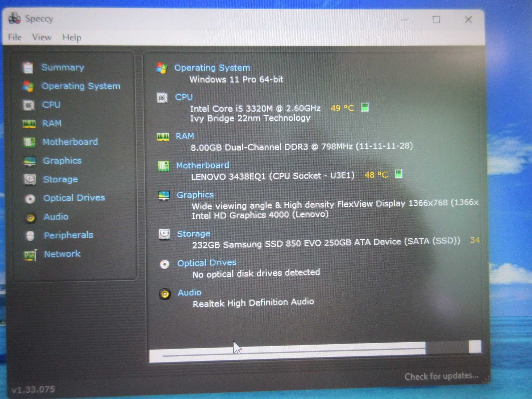Image resolution: width=532 pixels, height=399 pixels.
Task: Select Summary icon in sidebar
Action: 28,67
